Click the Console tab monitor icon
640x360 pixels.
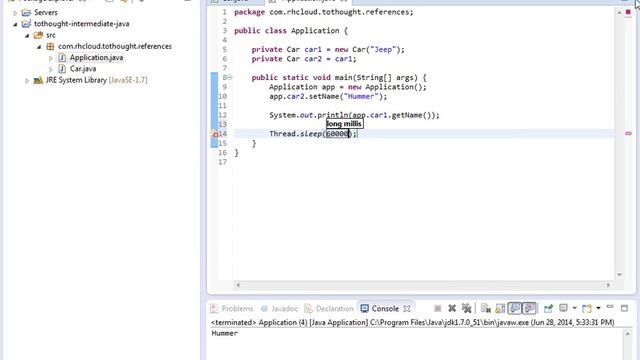(365, 309)
